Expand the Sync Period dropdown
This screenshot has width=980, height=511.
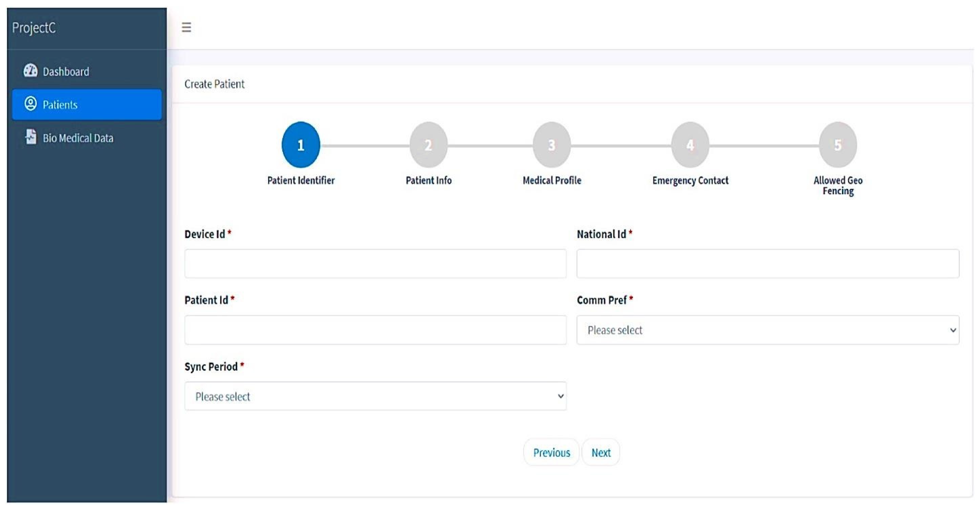point(375,396)
